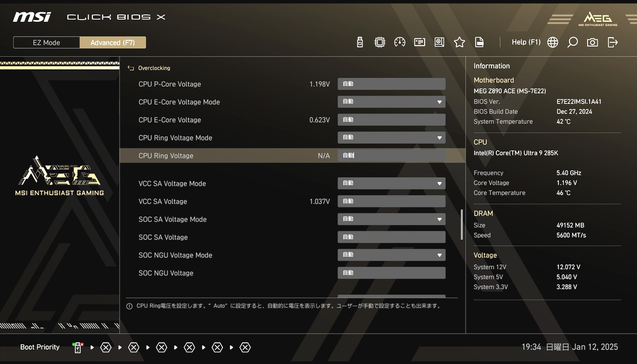Screen dimensions: 637x364
Task: Click the exit BIOS door icon
Action: pos(613,42)
